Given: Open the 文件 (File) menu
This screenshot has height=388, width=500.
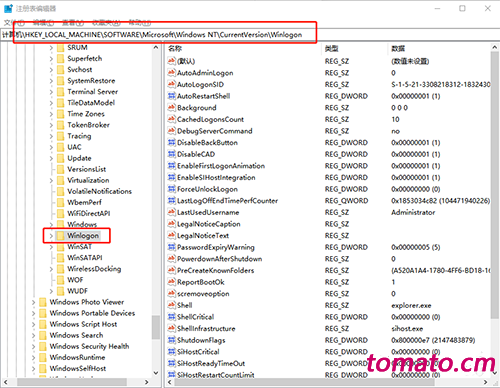Looking at the screenshot, I should click(x=14, y=23).
